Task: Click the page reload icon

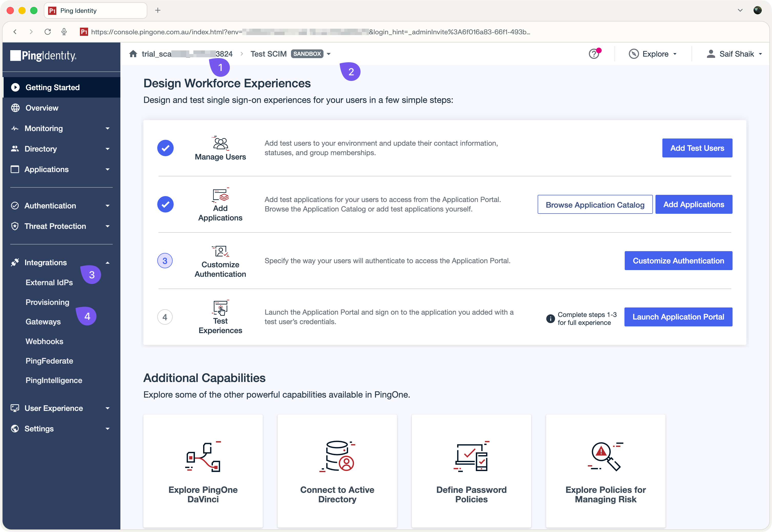Action: coord(48,32)
